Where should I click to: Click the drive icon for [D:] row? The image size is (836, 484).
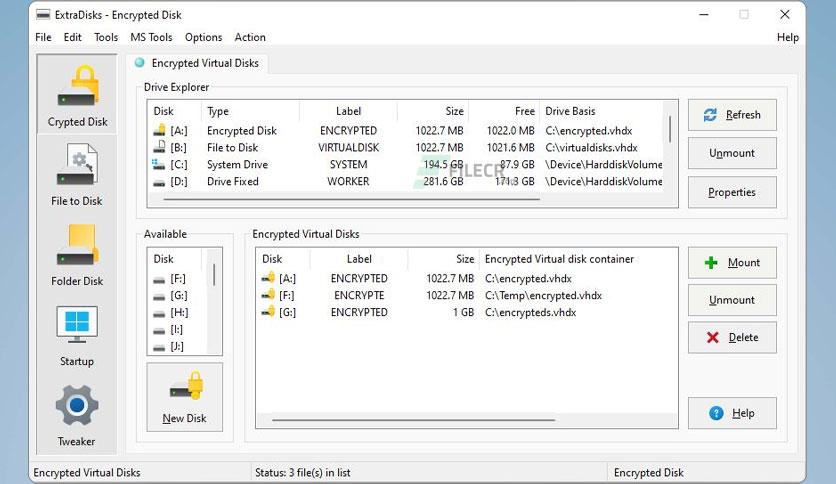tap(159, 182)
